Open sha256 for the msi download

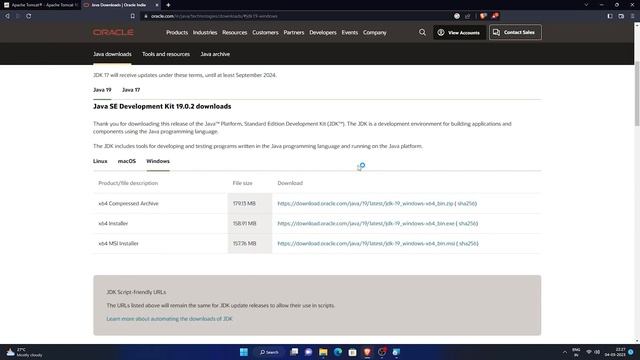[x=468, y=243]
